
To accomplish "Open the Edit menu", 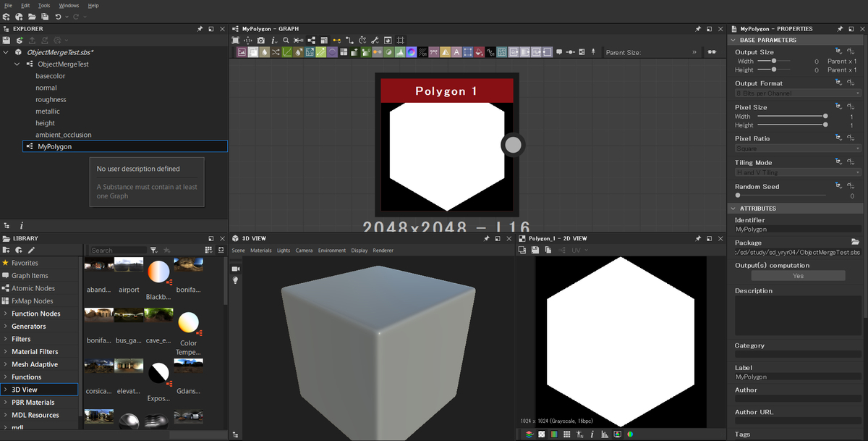I will [25, 5].
